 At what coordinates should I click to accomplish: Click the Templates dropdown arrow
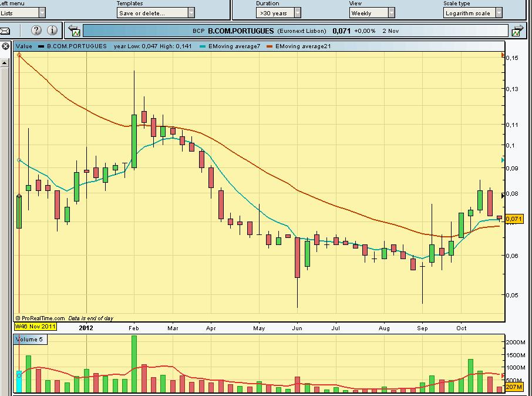191,14
